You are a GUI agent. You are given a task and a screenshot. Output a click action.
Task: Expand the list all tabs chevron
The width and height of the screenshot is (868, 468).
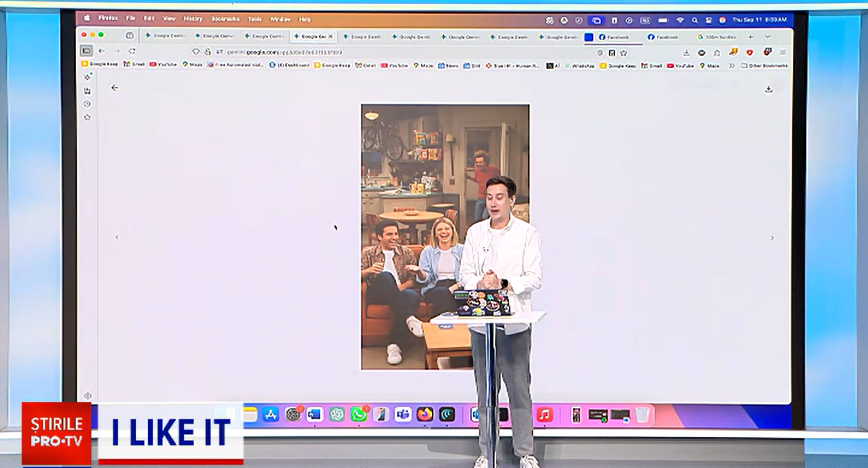tap(768, 37)
